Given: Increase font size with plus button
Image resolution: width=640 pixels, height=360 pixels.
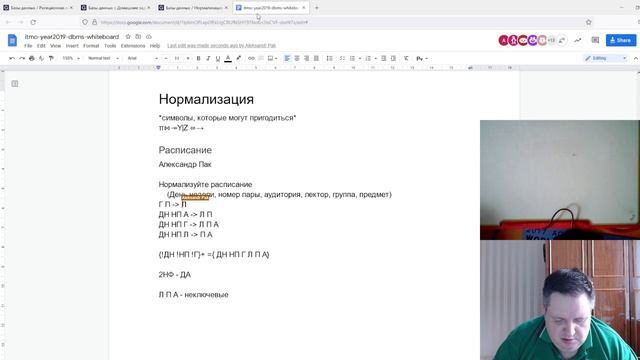Looking at the screenshot, I should 188,58.
